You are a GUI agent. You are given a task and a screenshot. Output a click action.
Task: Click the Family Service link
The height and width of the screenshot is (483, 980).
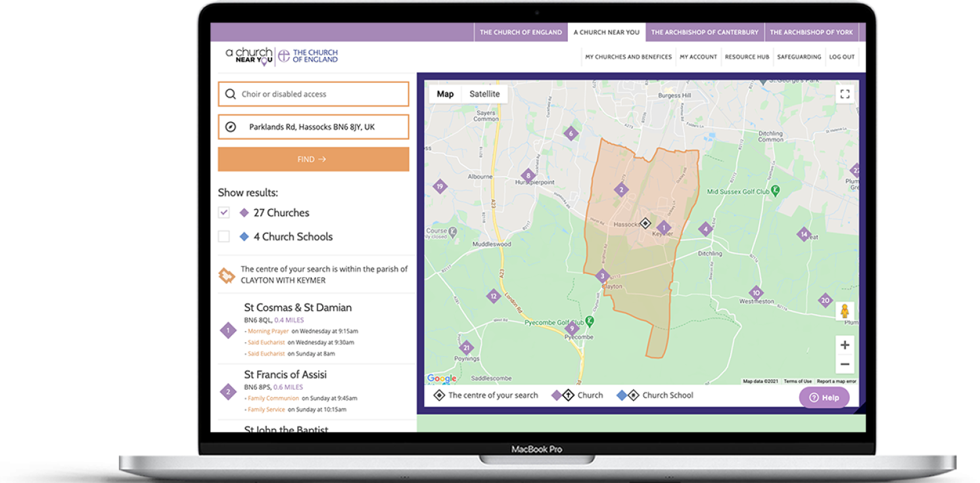pos(266,409)
